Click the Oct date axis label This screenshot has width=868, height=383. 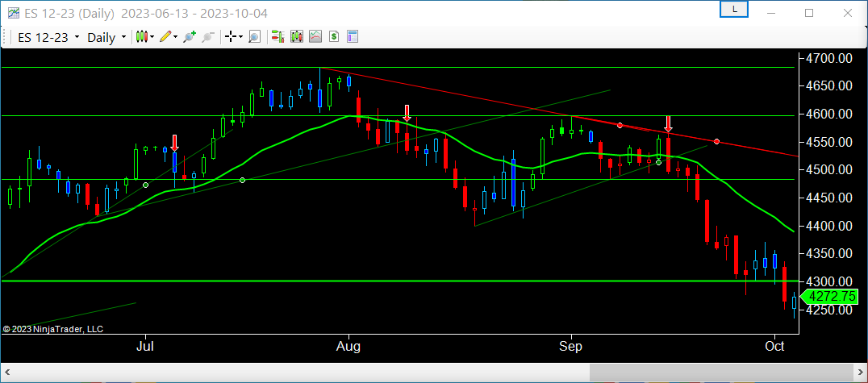tap(775, 347)
